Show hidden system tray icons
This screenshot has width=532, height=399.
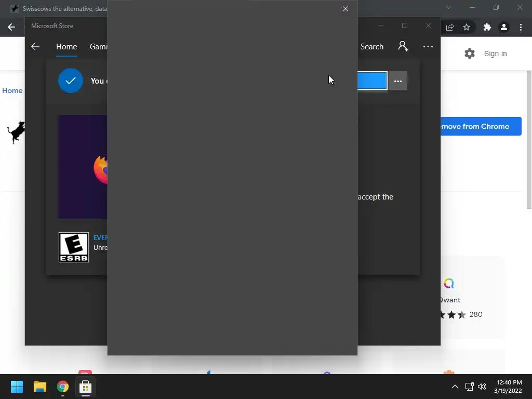click(455, 387)
